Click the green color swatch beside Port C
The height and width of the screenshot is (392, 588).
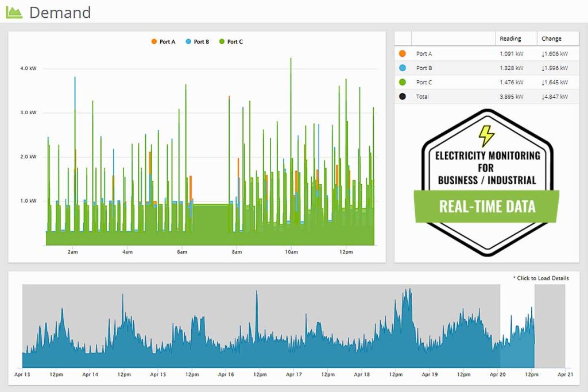point(402,82)
